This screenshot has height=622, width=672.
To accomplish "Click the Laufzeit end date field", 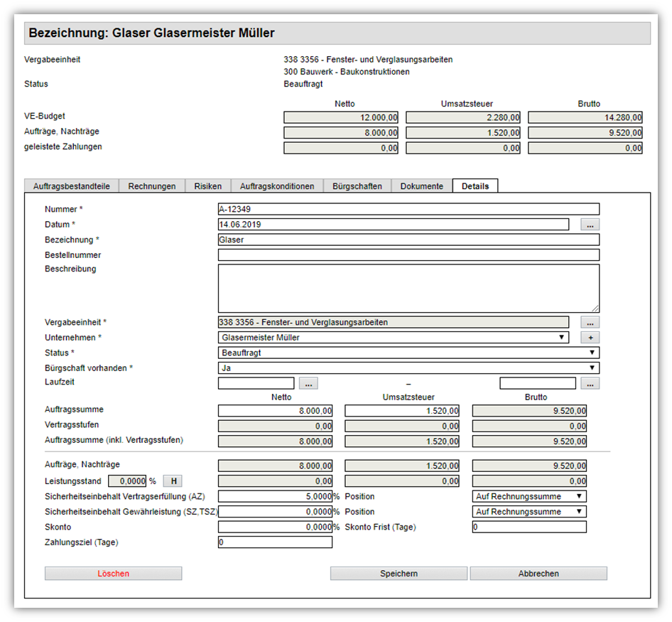I will (x=538, y=383).
